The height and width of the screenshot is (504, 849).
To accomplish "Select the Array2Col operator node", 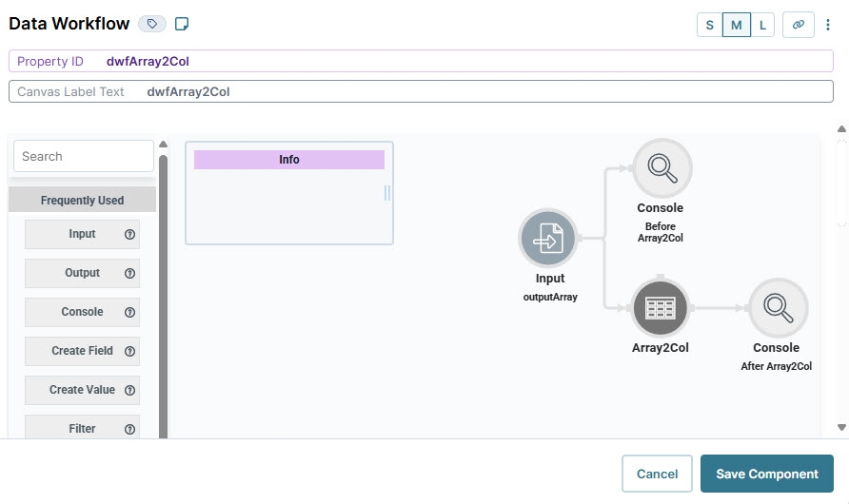I will point(660,308).
